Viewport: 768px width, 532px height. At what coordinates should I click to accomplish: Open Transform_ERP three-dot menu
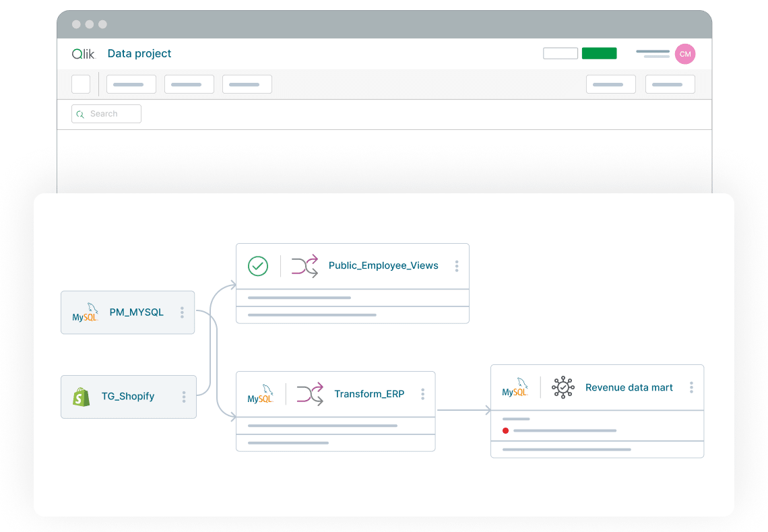[422, 394]
